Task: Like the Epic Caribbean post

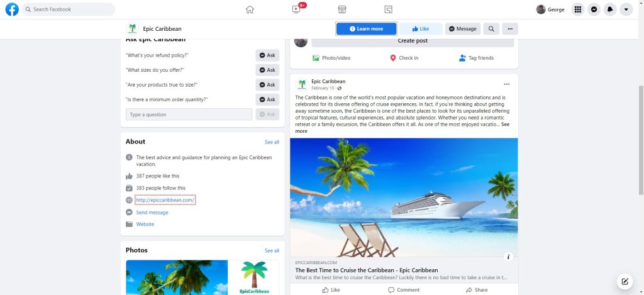Action: (331, 290)
